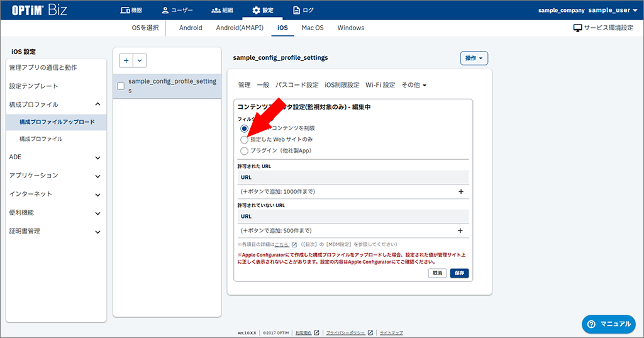Expand the アプリケーション sidebar section
This screenshot has height=338, width=644.
point(56,176)
